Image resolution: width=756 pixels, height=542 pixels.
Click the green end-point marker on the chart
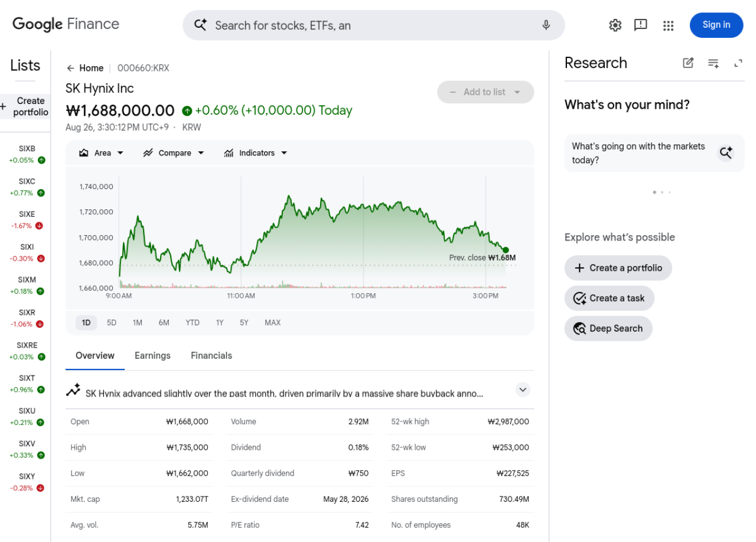click(x=506, y=250)
